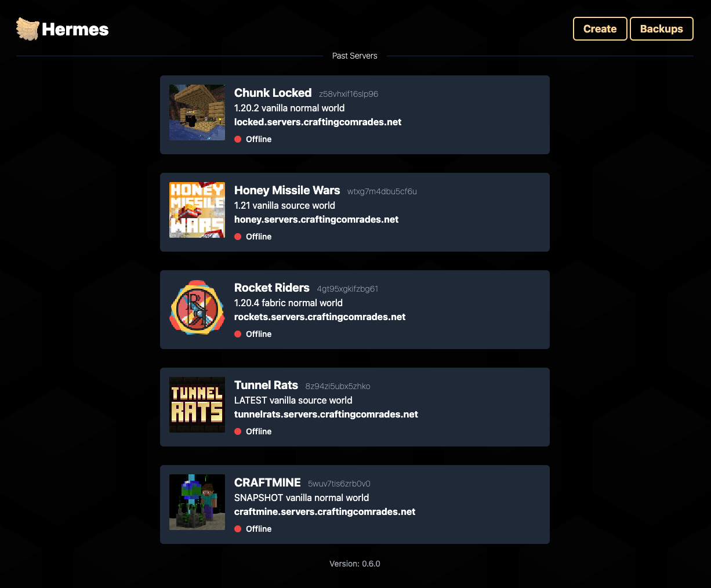The image size is (711, 588).
Task: Open the Backups page
Action: 662,29
